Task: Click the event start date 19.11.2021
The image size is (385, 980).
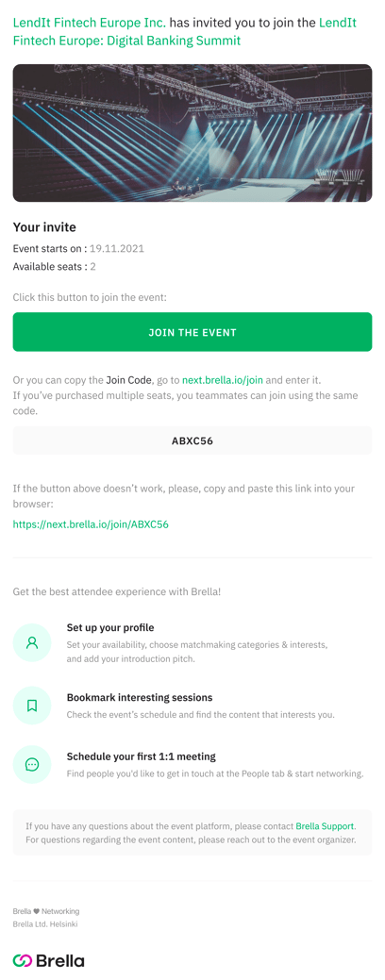Action: point(117,249)
